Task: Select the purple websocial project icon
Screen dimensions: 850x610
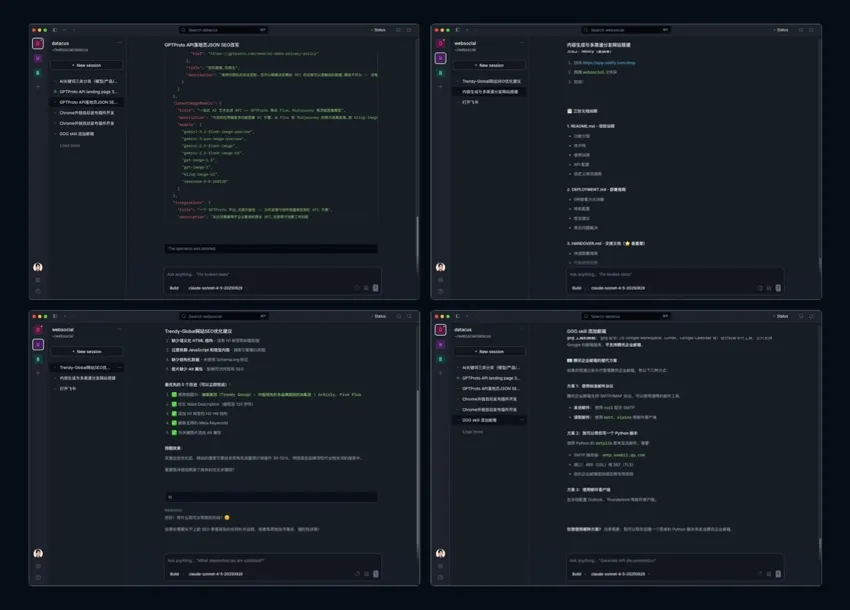Action: coord(38,59)
